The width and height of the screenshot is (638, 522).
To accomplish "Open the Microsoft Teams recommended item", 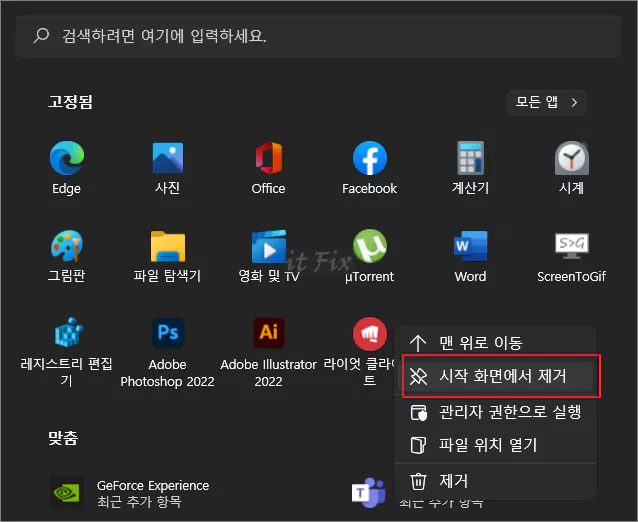I will [x=369, y=493].
